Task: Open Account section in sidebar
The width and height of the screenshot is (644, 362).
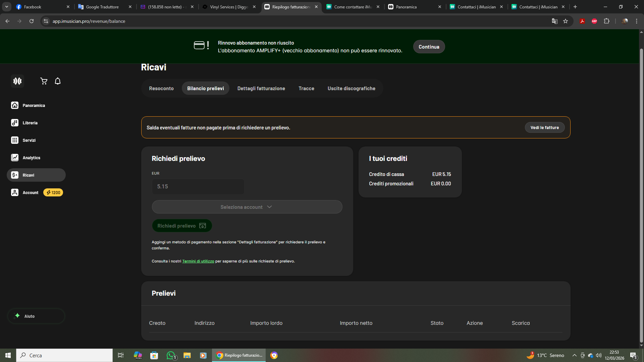Action: [x=30, y=192]
